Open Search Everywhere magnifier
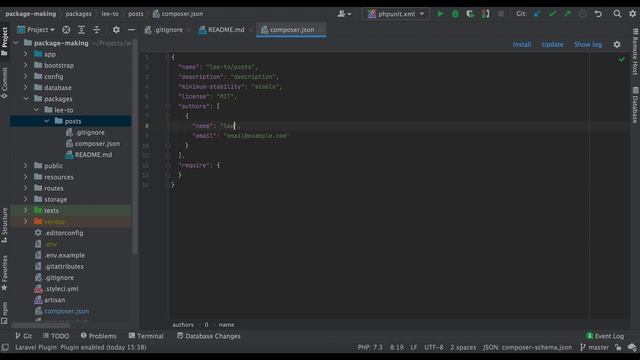The image size is (640, 360). 617,14
